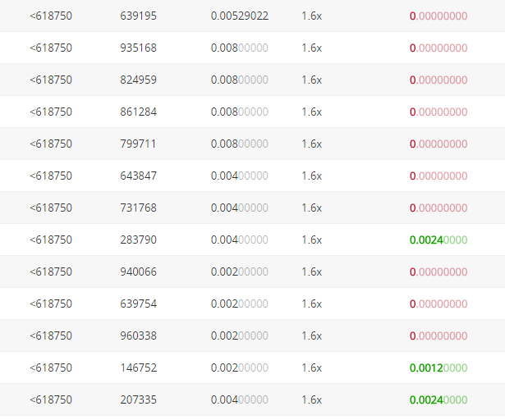Click 1.6x multiplier in row 639754
The width and height of the screenshot is (505, 420).
(311, 304)
